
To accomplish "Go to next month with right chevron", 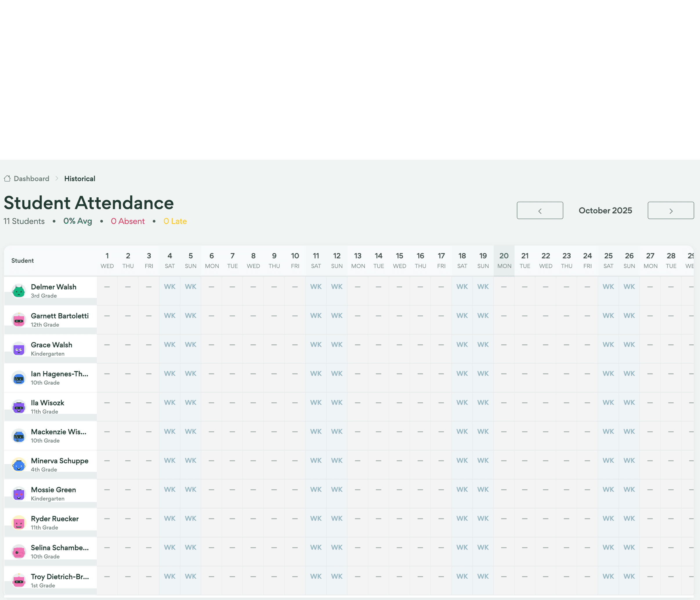I will pos(670,210).
